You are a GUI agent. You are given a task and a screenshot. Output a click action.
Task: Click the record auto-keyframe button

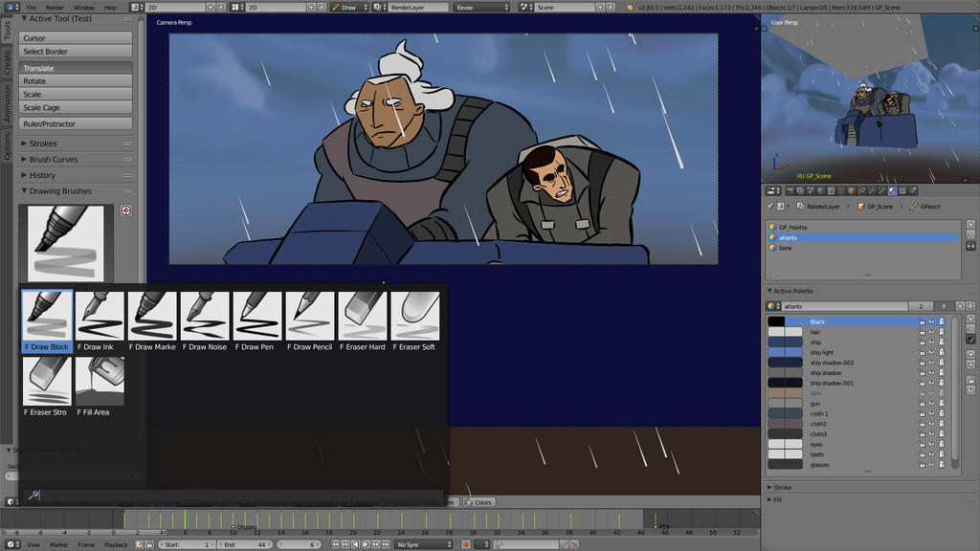coord(466,544)
